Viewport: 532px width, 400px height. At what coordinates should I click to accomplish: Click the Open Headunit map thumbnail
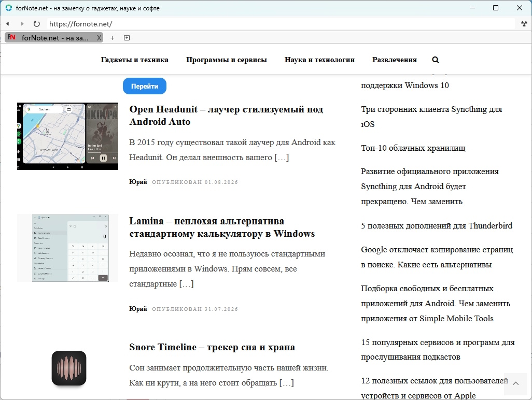(67, 136)
